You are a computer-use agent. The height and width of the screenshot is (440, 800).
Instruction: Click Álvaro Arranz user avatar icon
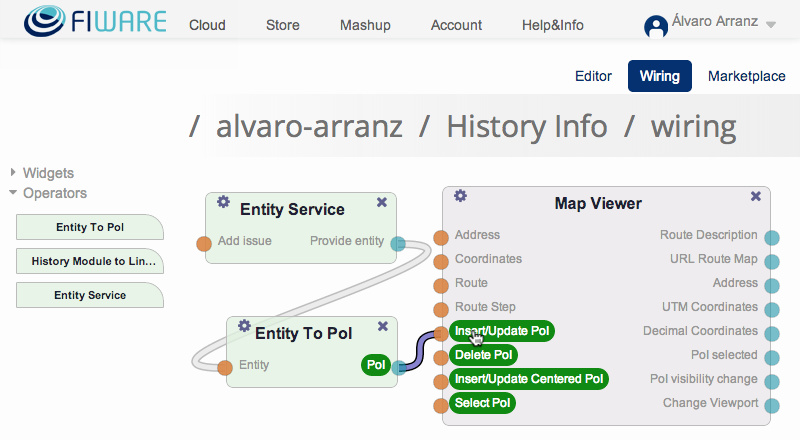click(x=656, y=26)
